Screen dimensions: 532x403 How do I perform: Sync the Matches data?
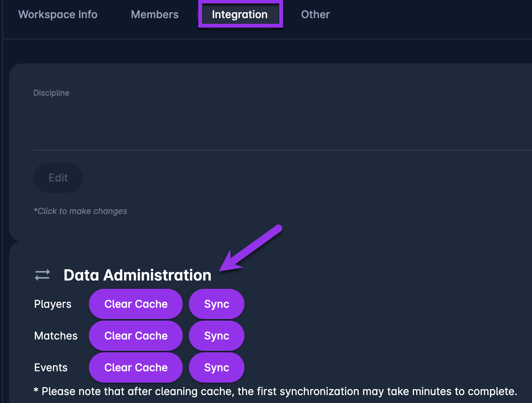point(216,336)
